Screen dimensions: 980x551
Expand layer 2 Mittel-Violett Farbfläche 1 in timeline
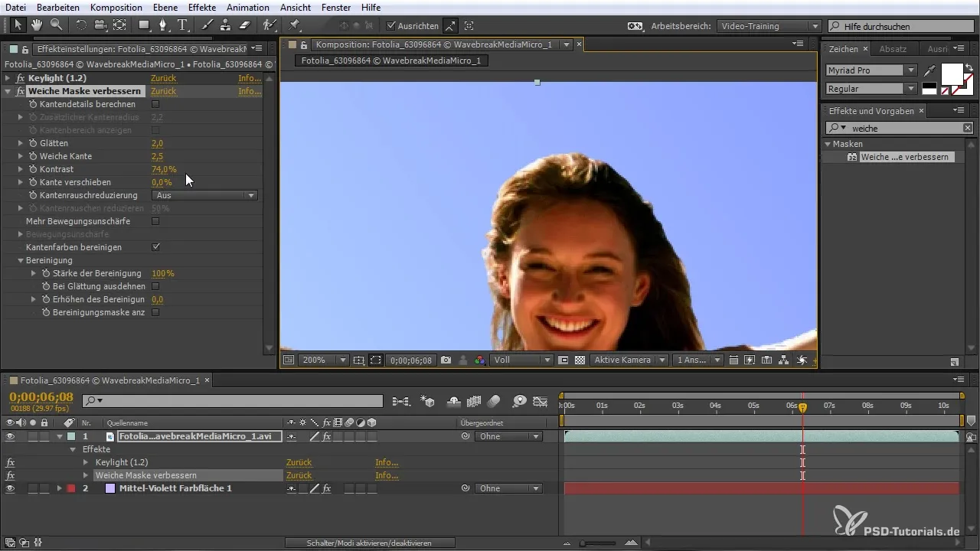tap(59, 488)
